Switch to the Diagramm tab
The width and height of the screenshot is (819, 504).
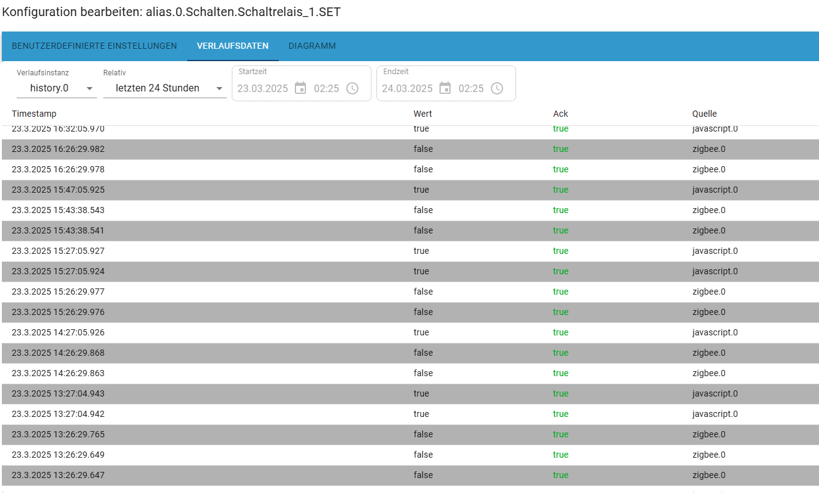(x=312, y=46)
